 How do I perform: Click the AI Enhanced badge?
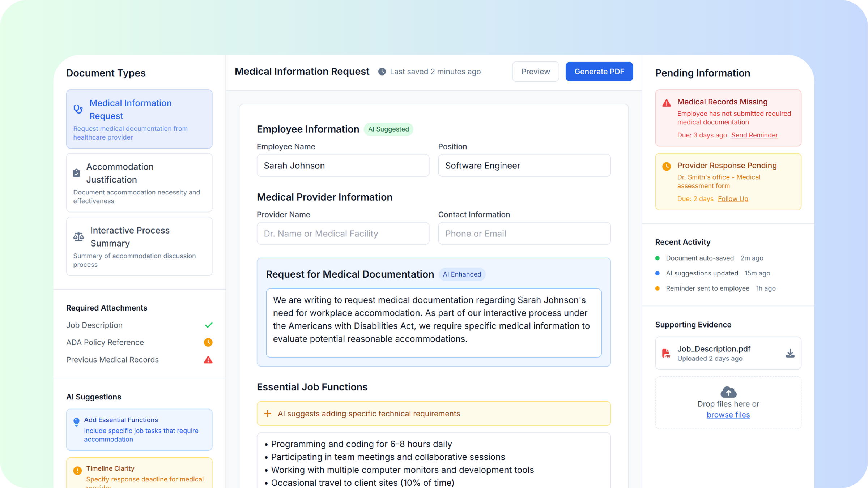462,274
